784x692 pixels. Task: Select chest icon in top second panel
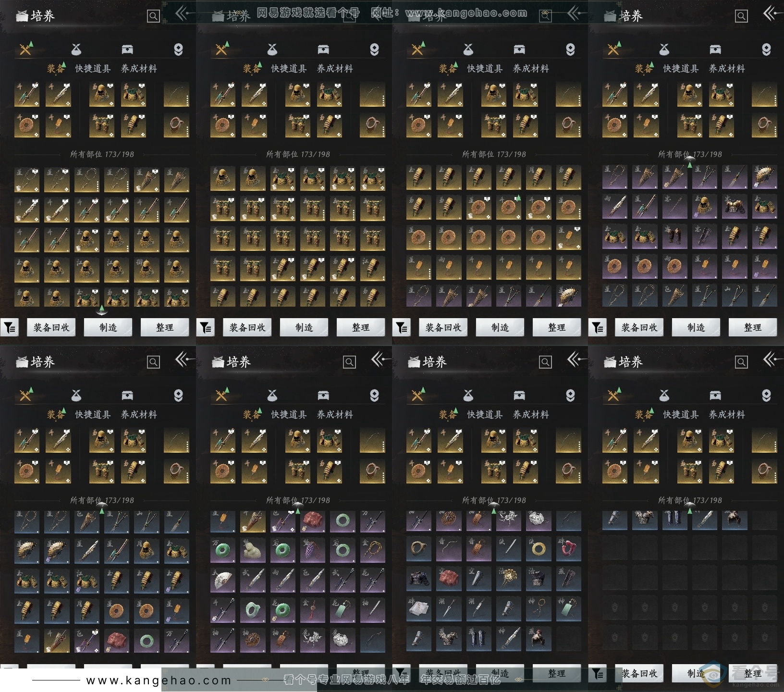(x=323, y=49)
